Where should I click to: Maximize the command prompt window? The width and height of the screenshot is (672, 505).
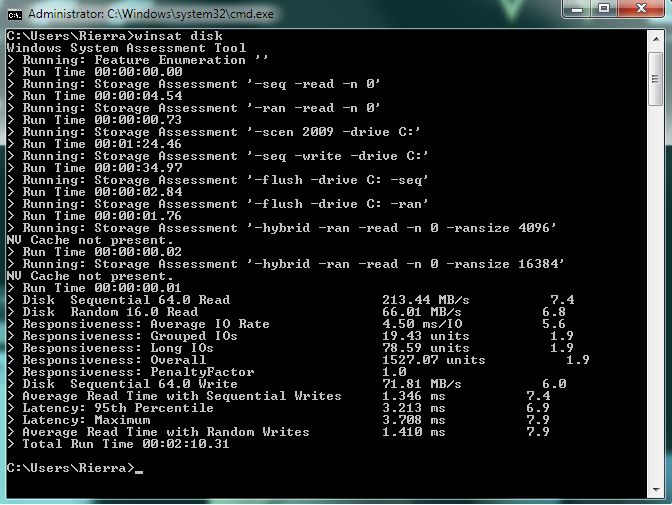point(604,9)
